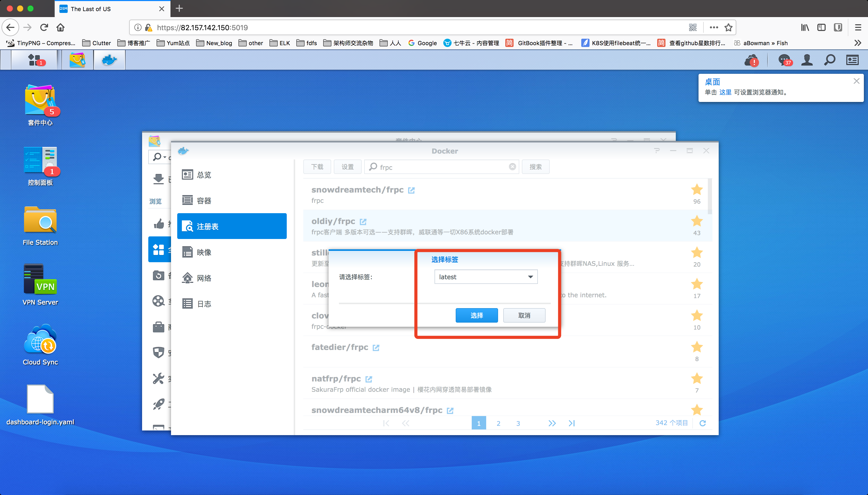Viewport: 868px width, 495px height.
Task: Open the 容器 (Container) section
Action: click(x=204, y=201)
